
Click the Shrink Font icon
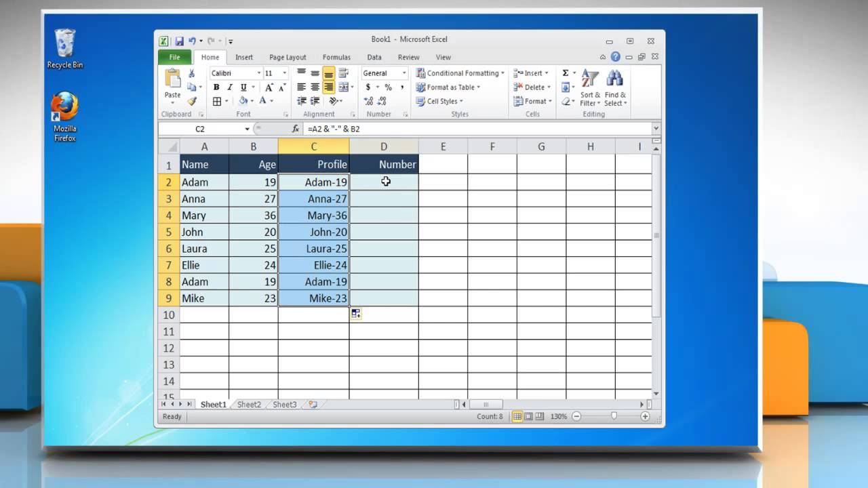281,87
